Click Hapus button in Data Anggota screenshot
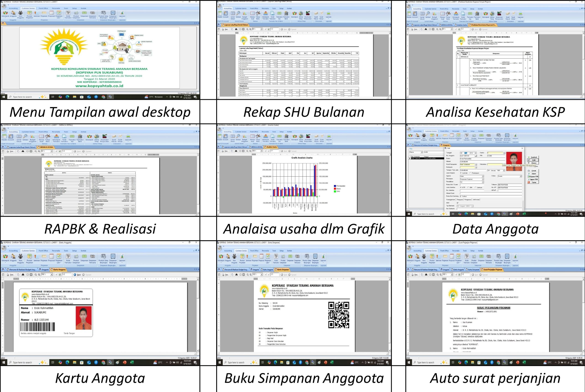 (x=533, y=163)
